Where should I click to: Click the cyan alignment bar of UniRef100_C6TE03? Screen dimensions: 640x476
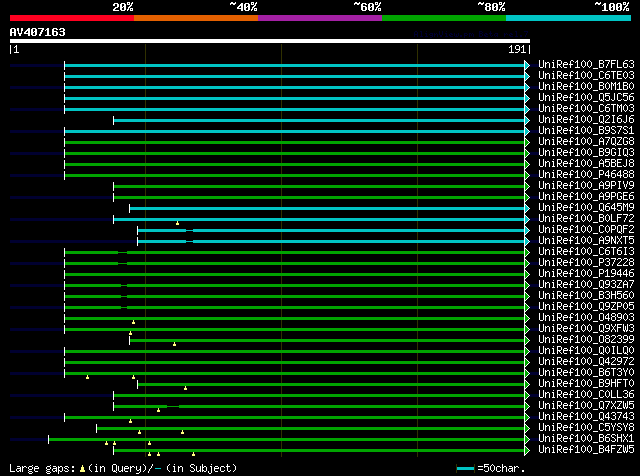click(x=295, y=76)
